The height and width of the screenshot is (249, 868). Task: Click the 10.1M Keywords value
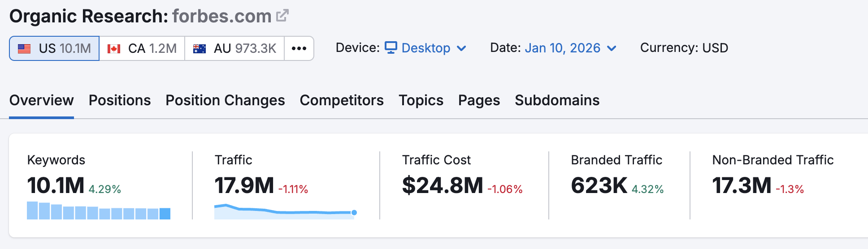pos(56,185)
